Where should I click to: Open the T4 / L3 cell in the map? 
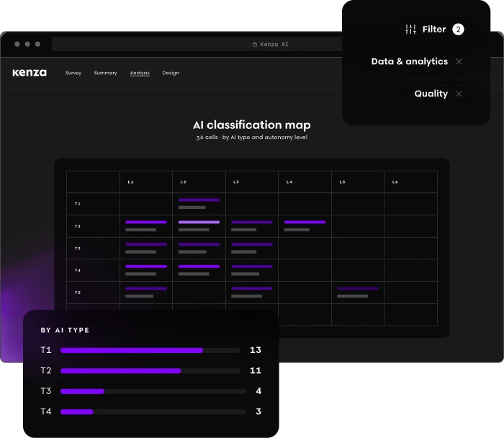point(252,270)
